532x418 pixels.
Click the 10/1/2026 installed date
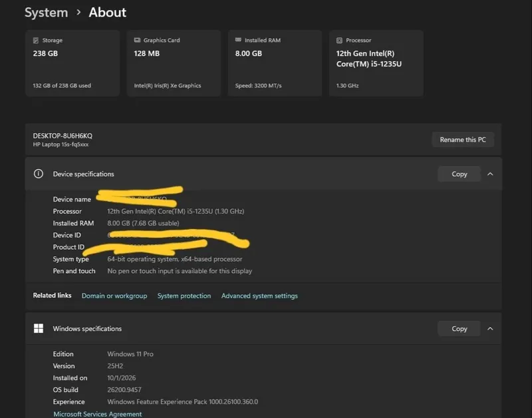[122, 378]
